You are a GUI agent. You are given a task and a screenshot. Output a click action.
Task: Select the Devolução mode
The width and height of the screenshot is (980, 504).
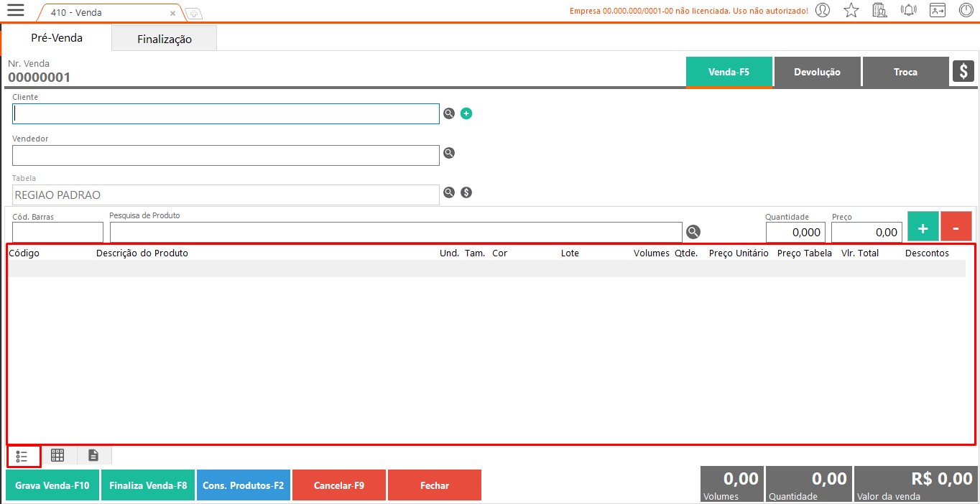817,72
